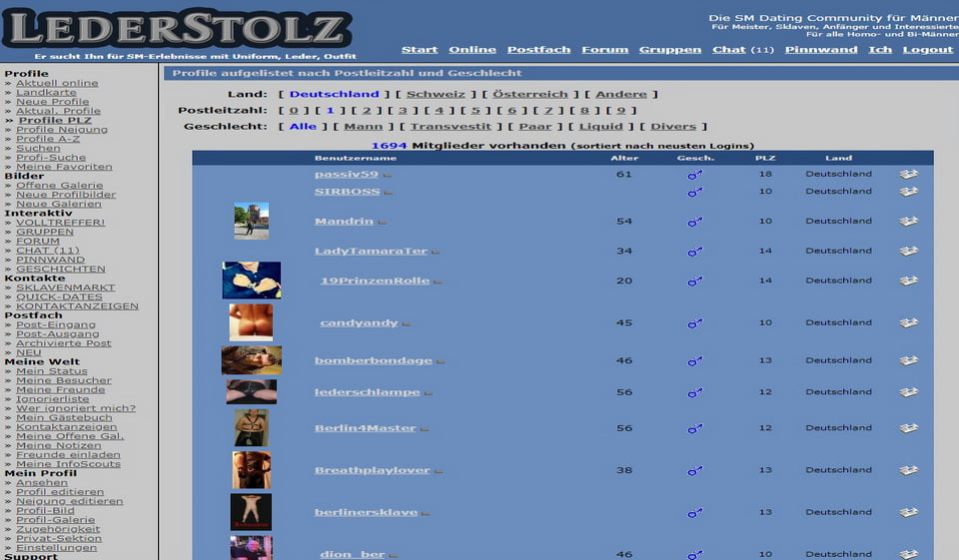
Task: Click the message icon in dion_ber's row
Action: coord(908,554)
